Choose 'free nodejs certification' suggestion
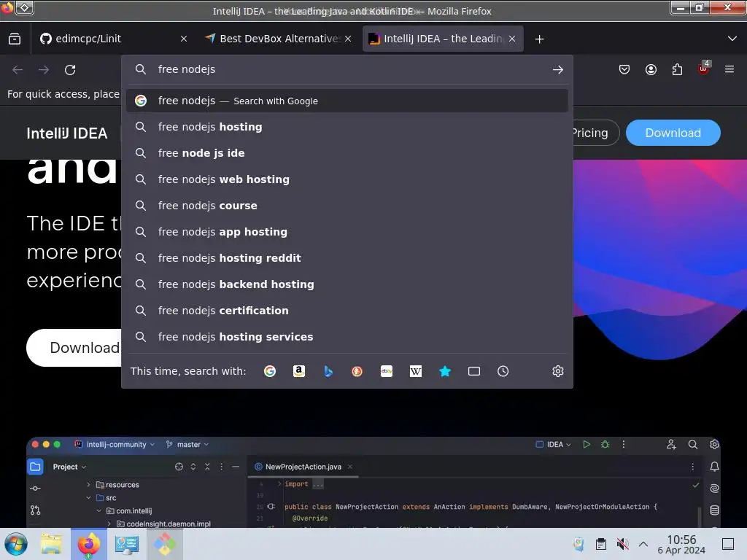 [x=347, y=310]
